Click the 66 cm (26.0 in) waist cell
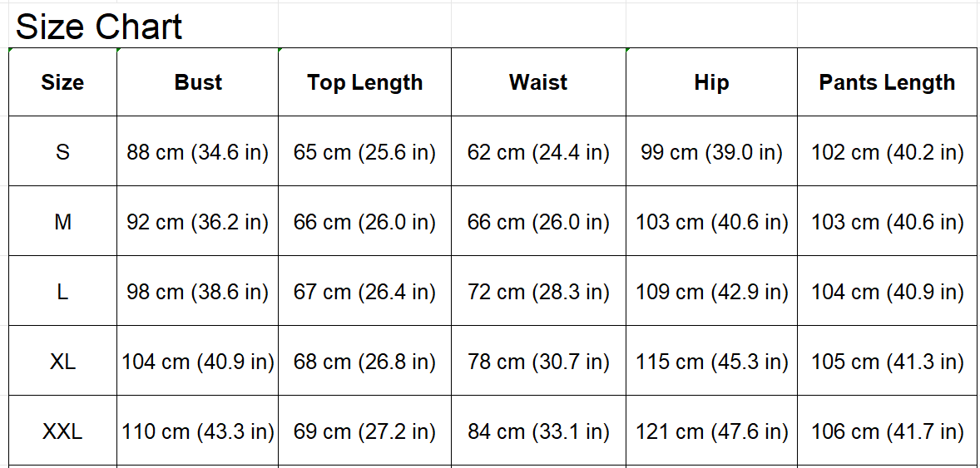 (x=538, y=222)
